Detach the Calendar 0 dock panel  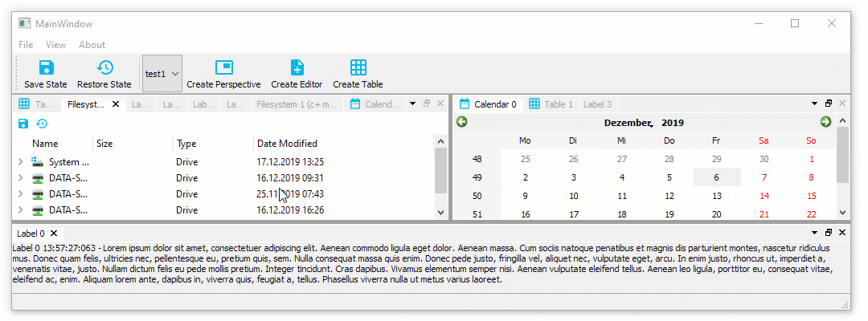coord(829,104)
